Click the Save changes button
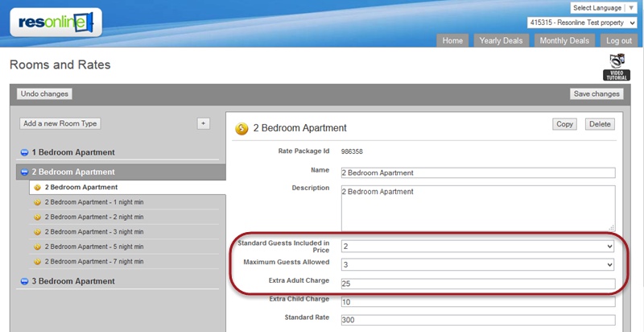Viewport: 644px width, 332px height. (597, 93)
